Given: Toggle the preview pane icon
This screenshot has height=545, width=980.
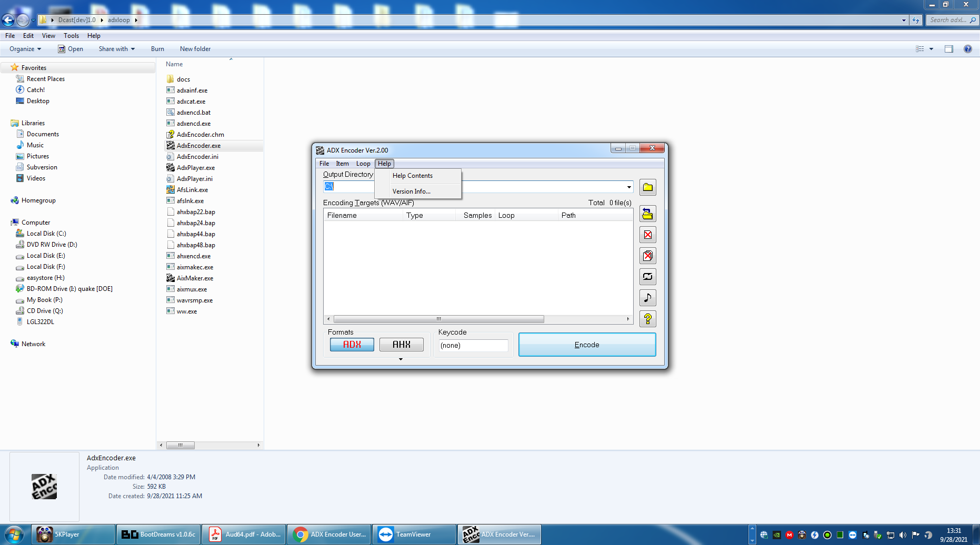Looking at the screenshot, I should pyautogui.click(x=949, y=49).
